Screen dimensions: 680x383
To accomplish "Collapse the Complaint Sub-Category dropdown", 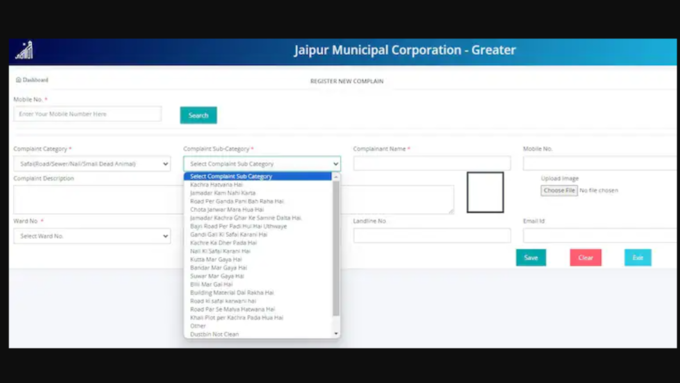I will coord(262,164).
